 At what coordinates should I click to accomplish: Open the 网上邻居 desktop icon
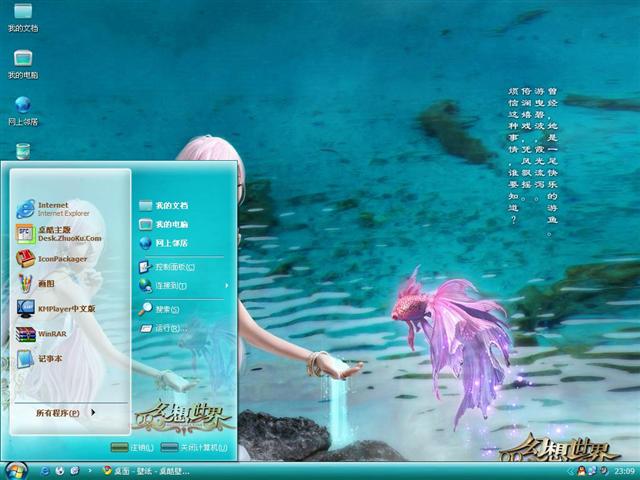point(23,111)
